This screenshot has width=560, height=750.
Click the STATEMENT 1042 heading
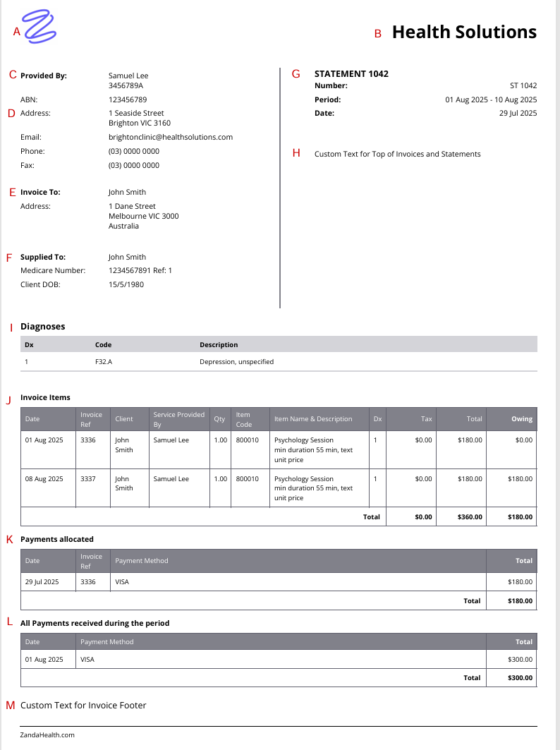point(351,74)
